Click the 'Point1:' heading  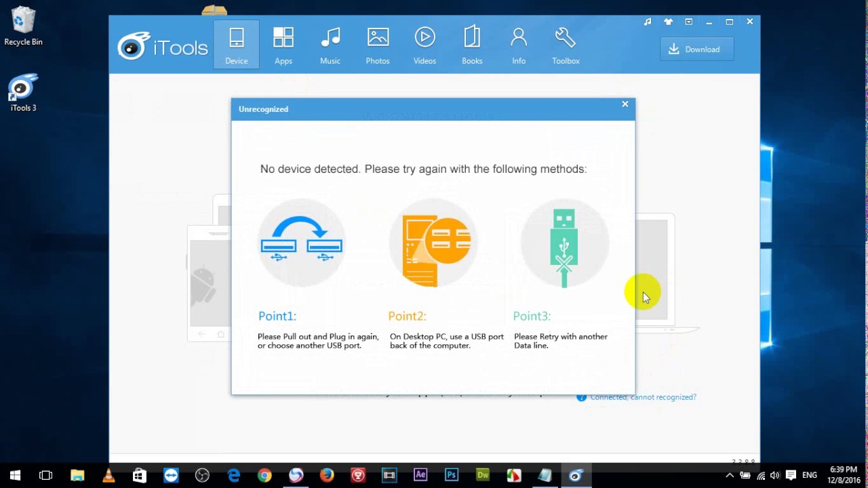[277, 316]
